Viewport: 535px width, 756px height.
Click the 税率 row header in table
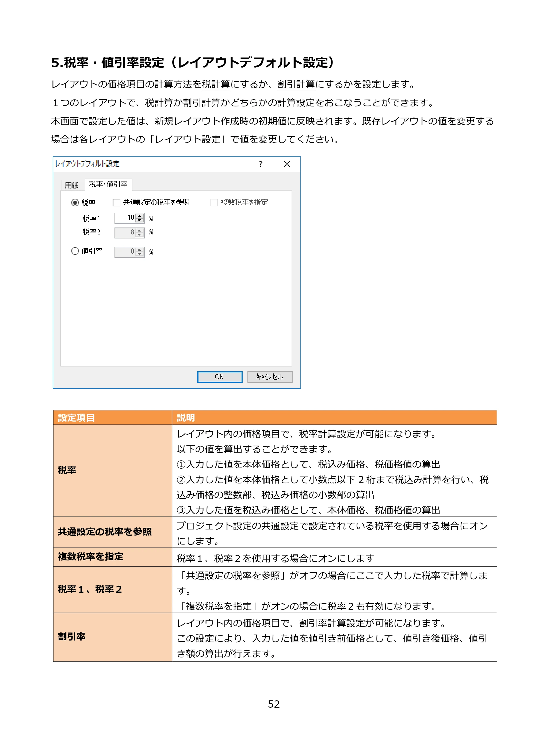pyautogui.click(x=113, y=470)
